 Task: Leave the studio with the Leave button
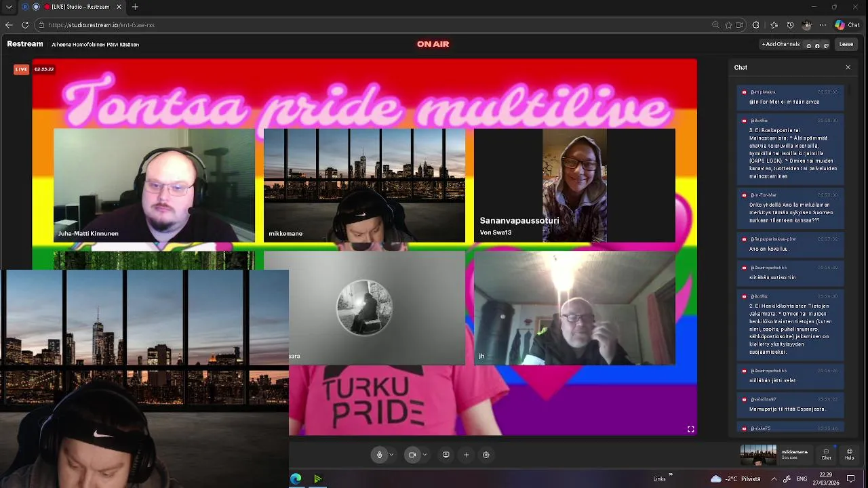click(x=846, y=44)
